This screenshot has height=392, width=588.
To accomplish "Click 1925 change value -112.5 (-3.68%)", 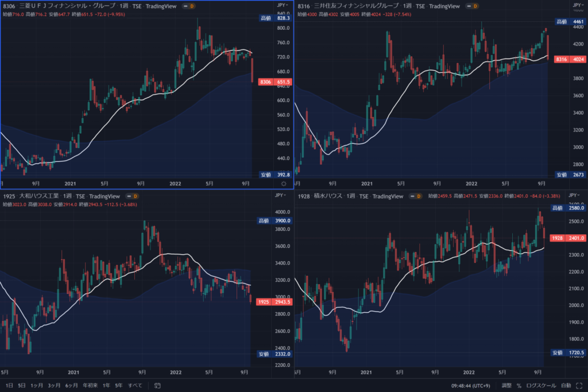I will (121, 205).
